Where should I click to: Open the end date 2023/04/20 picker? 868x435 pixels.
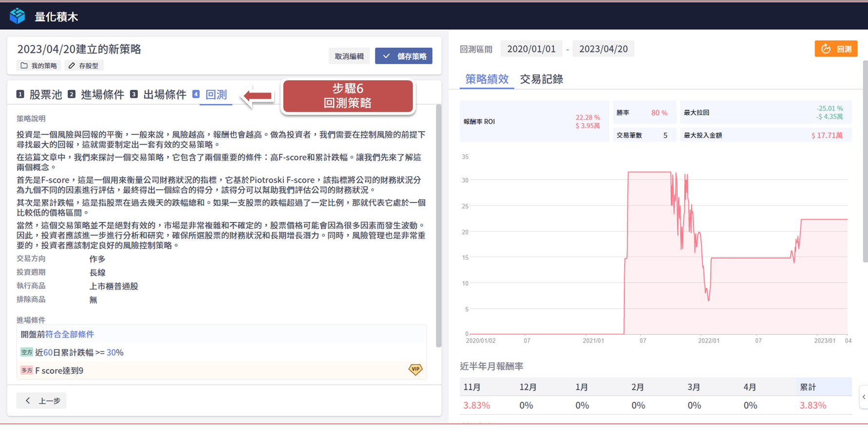point(603,49)
